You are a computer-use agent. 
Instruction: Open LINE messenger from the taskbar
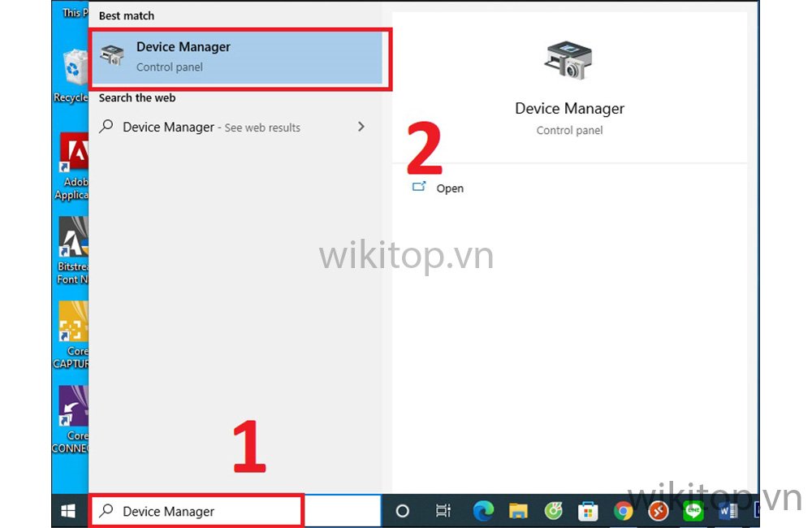click(693, 511)
